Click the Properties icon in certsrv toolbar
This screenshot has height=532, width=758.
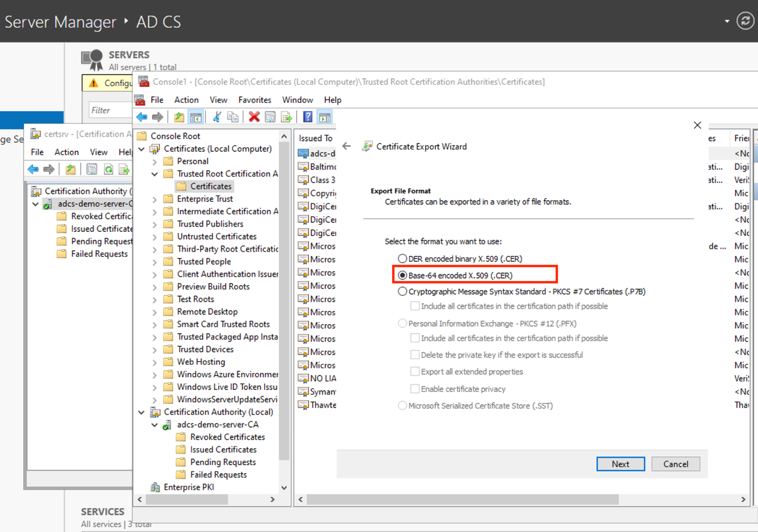click(92, 169)
